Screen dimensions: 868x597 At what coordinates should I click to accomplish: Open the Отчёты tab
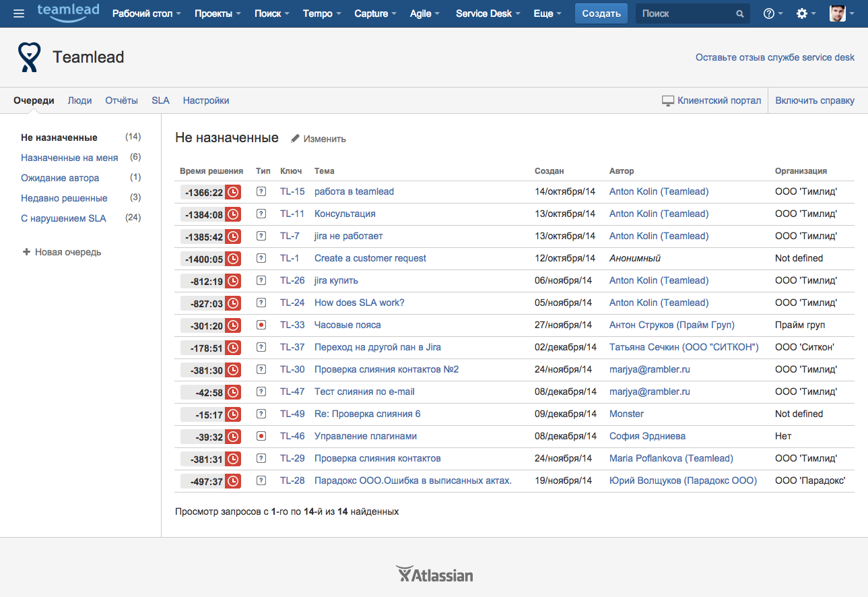(x=121, y=100)
